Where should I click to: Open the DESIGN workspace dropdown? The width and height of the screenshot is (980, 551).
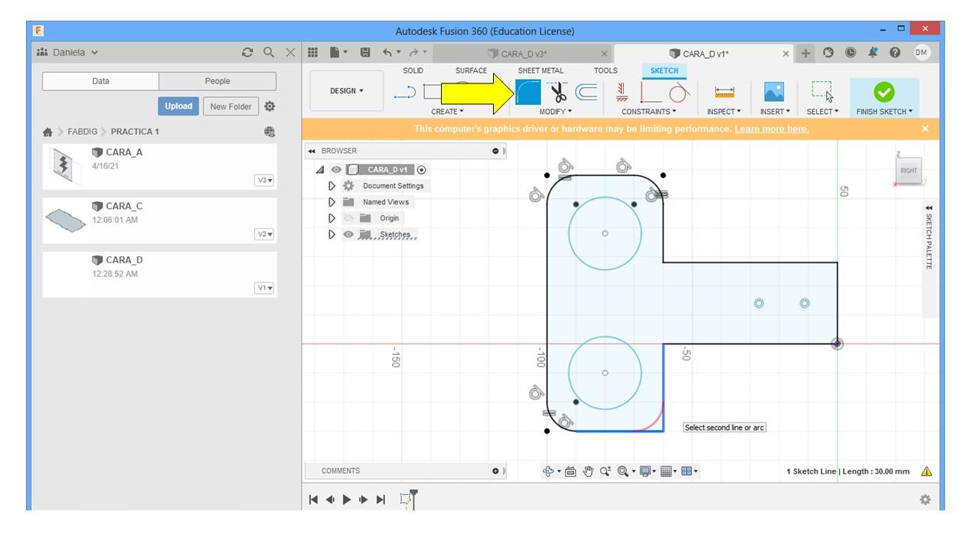pyautogui.click(x=347, y=91)
